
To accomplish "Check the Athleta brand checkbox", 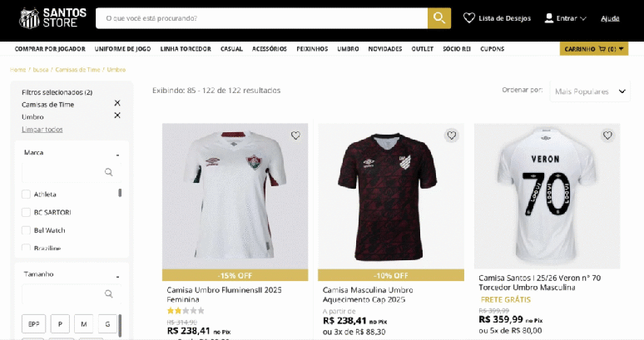I will click(26, 194).
